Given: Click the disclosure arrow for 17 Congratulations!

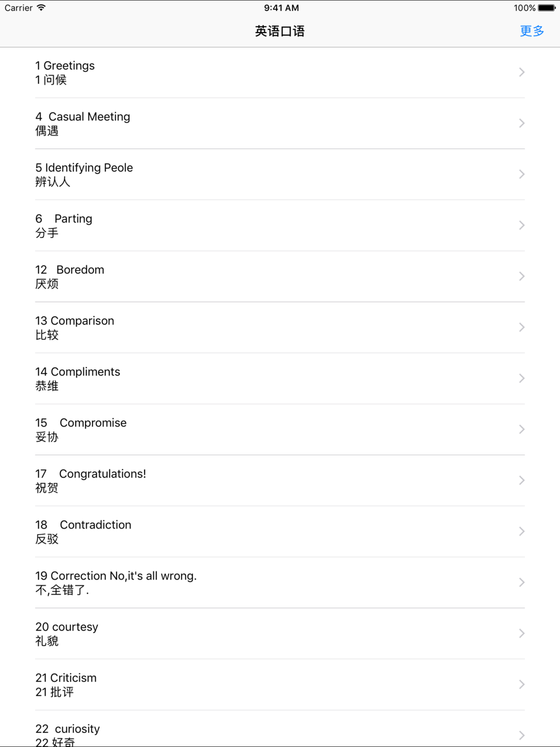Looking at the screenshot, I should (x=521, y=480).
